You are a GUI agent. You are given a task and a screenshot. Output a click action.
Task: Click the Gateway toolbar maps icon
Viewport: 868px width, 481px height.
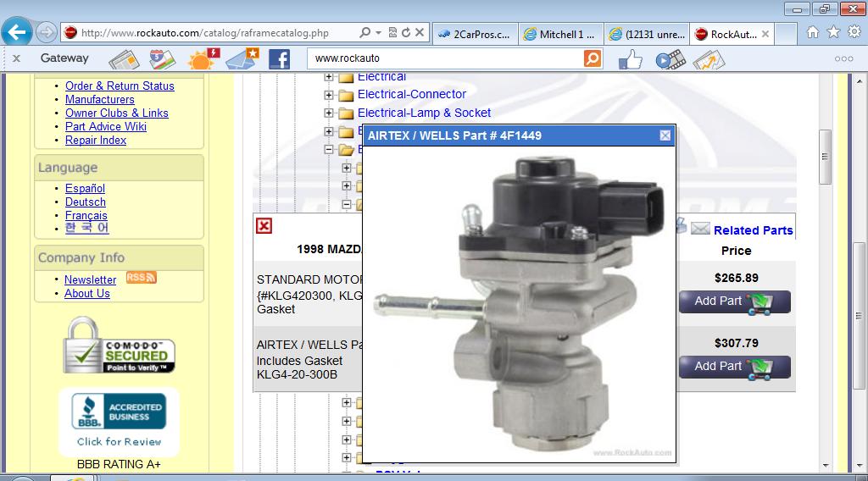click(x=162, y=58)
